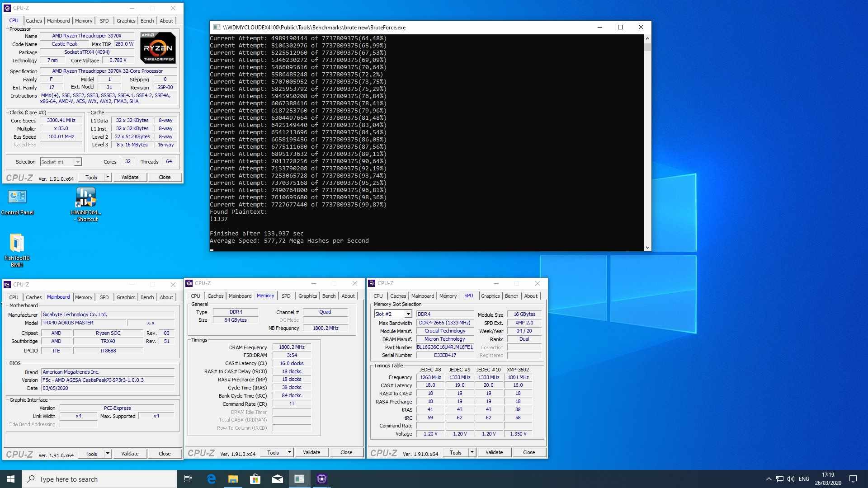Open Microsoft Store from the taskbar
The height and width of the screenshot is (488, 868).
click(255, 479)
